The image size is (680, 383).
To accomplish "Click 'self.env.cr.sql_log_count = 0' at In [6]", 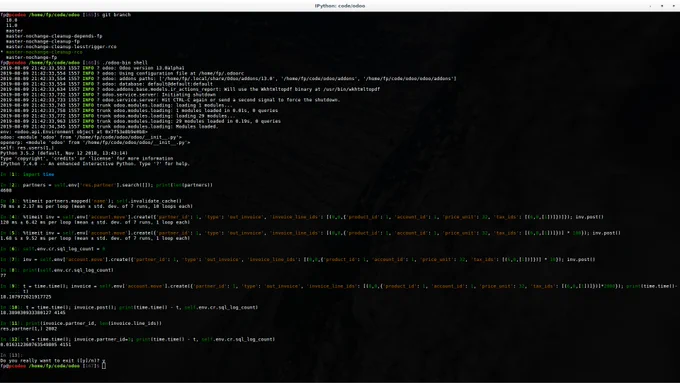I will [x=64, y=249].
